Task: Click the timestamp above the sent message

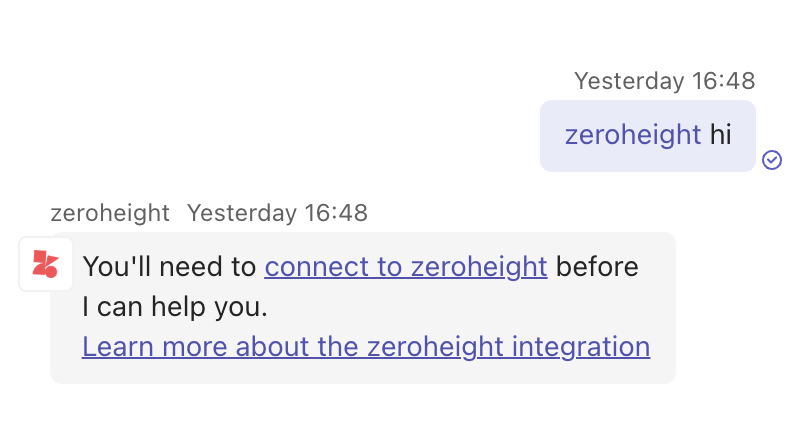Action: pyautogui.click(x=664, y=81)
